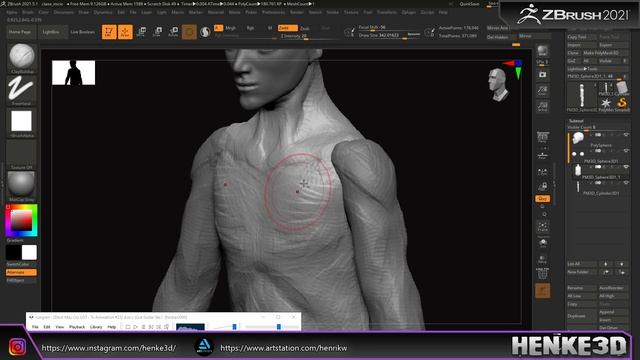640x360 pixels.
Task: Hide the PM3D_Sphere3D1_1 subtool via eye icon
Action: coord(626,167)
